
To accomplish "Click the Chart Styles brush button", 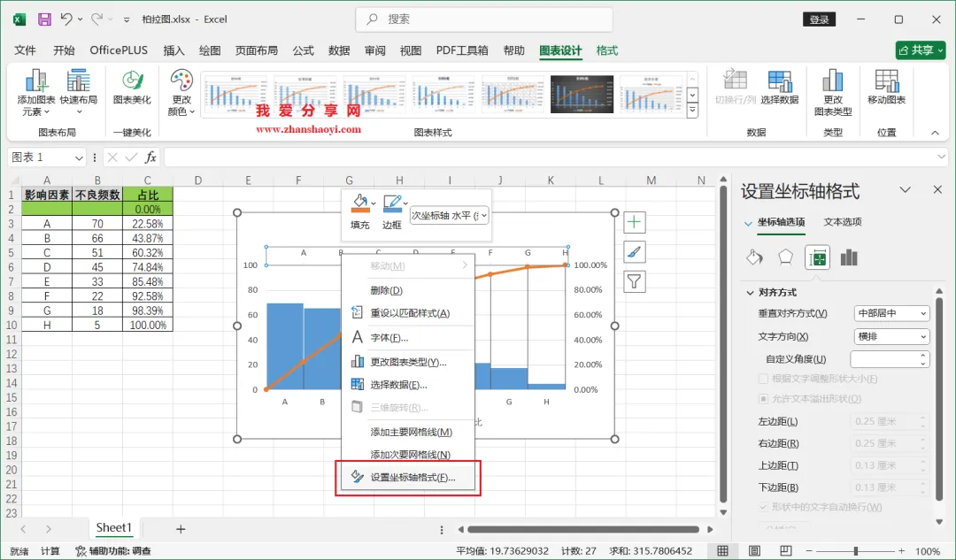I will coord(634,251).
